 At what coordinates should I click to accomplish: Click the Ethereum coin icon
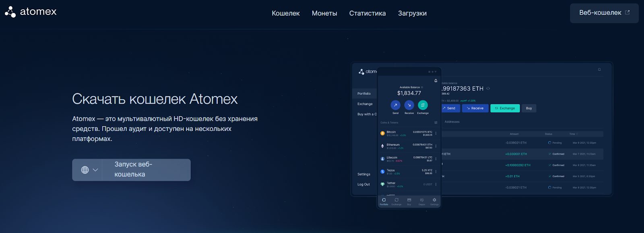tap(382, 146)
